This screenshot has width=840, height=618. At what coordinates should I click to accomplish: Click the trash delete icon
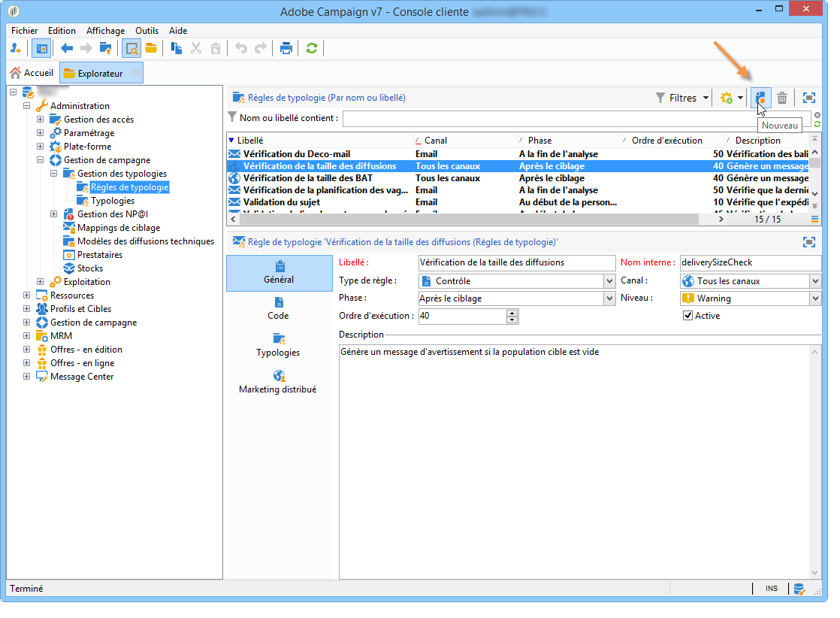click(782, 98)
